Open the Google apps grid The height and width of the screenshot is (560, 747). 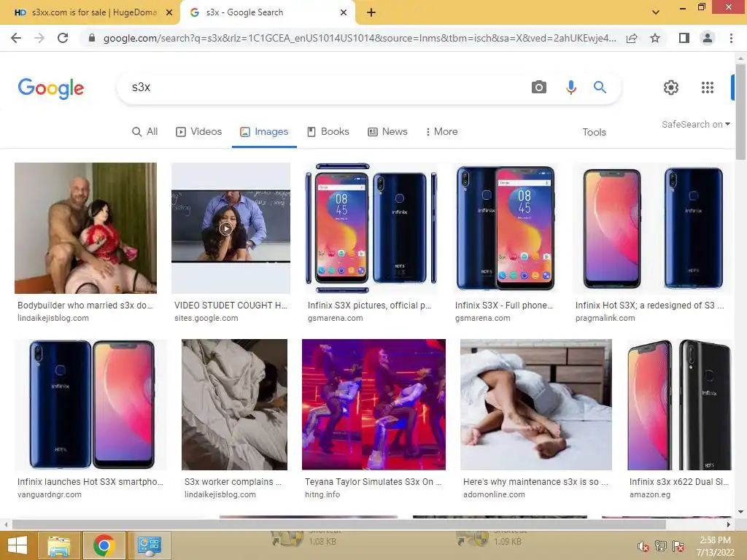pyautogui.click(x=708, y=87)
